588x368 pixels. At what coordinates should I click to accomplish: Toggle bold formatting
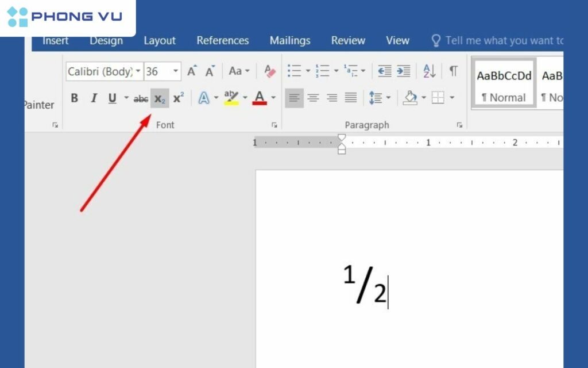tap(74, 98)
